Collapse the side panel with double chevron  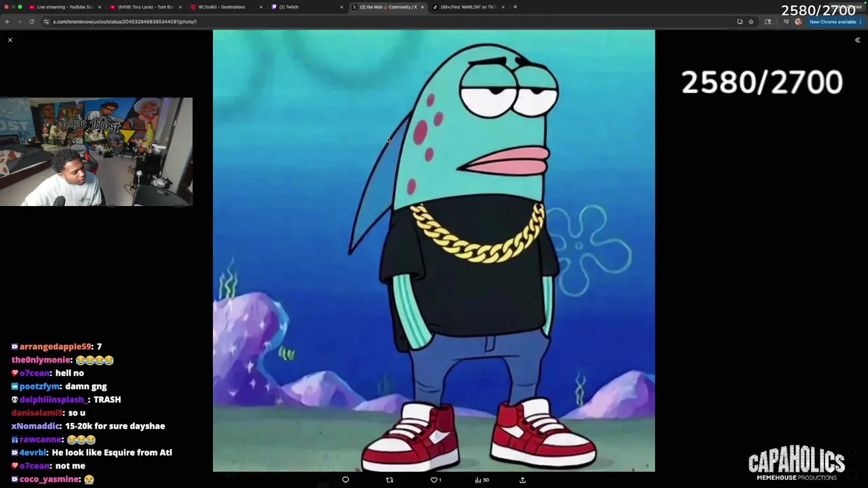click(857, 40)
